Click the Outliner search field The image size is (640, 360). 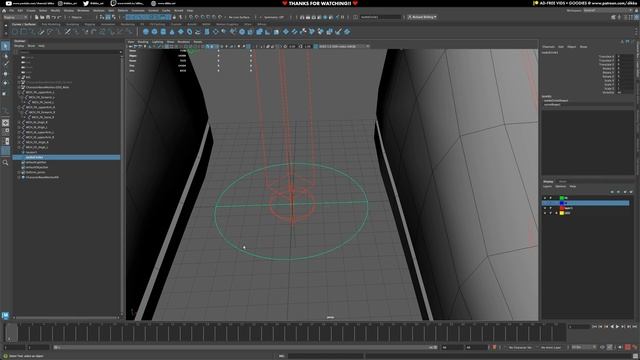[x=69, y=52]
